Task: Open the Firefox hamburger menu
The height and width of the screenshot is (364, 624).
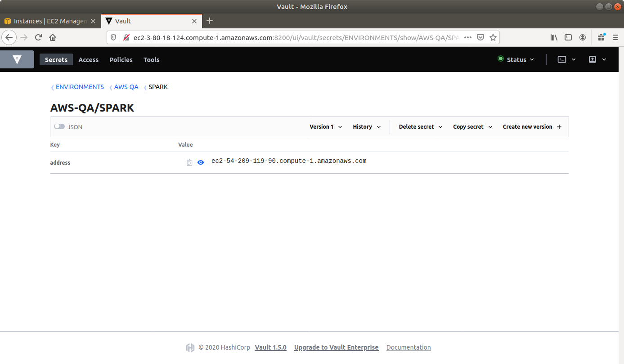Action: [x=615, y=38]
